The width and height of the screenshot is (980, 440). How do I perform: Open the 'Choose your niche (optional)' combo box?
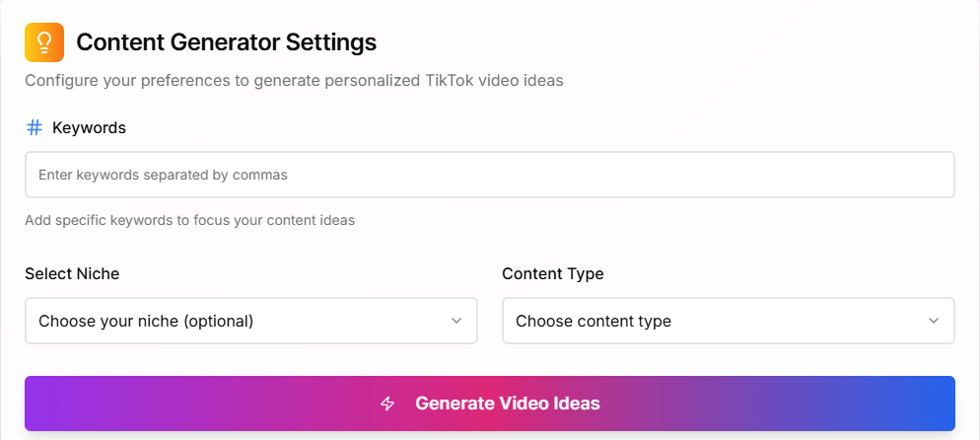(x=250, y=321)
